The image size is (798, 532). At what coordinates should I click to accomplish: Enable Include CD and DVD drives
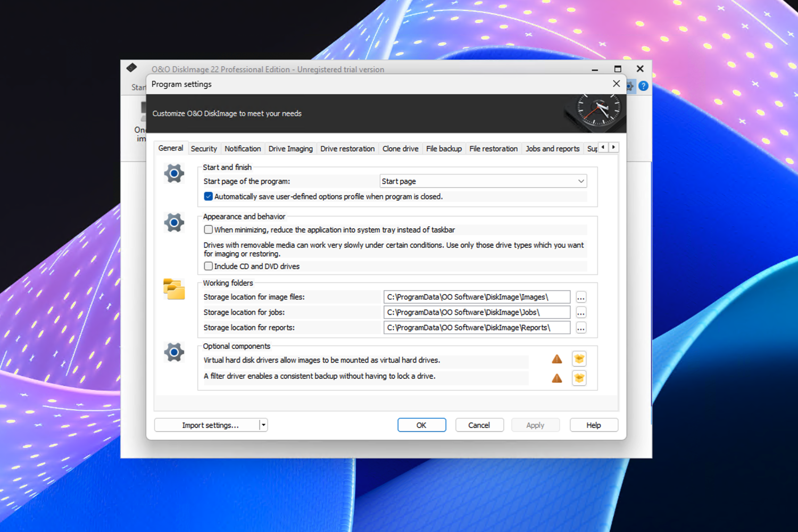pyautogui.click(x=209, y=266)
